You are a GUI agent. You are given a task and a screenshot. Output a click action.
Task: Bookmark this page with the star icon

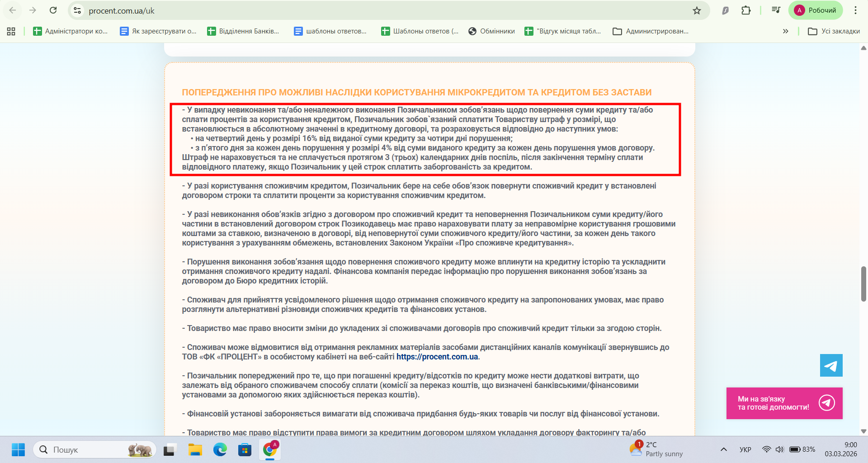(x=697, y=10)
